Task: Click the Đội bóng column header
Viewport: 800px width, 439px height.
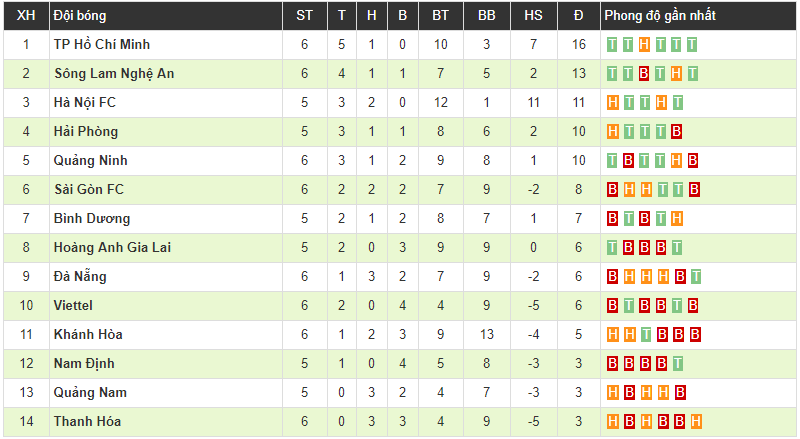Action: (x=80, y=16)
